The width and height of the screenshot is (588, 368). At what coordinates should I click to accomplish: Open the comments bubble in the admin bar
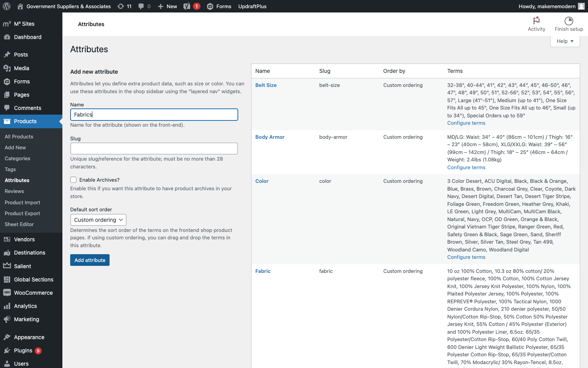(141, 6)
